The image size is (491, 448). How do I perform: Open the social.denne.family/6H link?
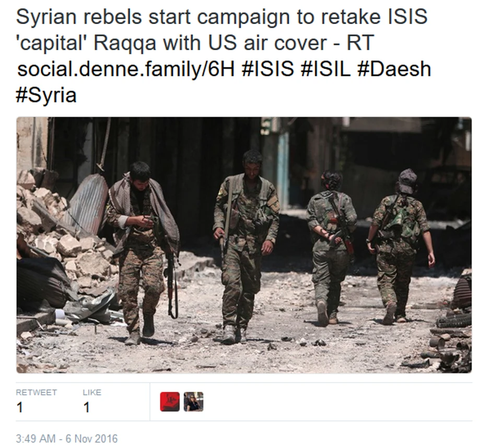tap(126, 69)
